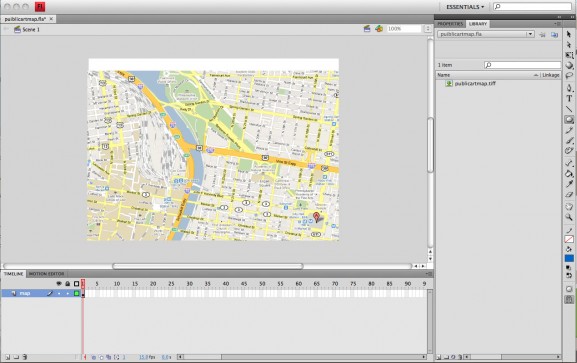
Task: Click Delete layer trash icon
Action: click(25, 357)
